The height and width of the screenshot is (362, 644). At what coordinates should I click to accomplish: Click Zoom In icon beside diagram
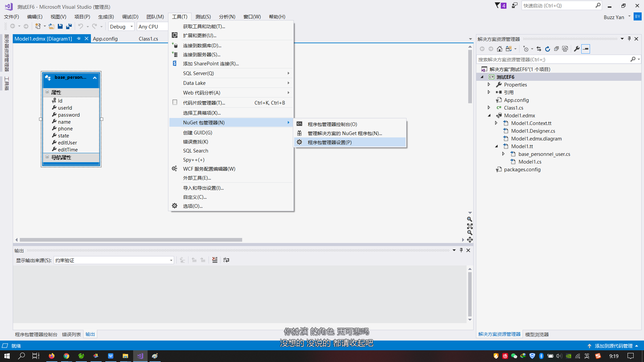tap(470, 219)
